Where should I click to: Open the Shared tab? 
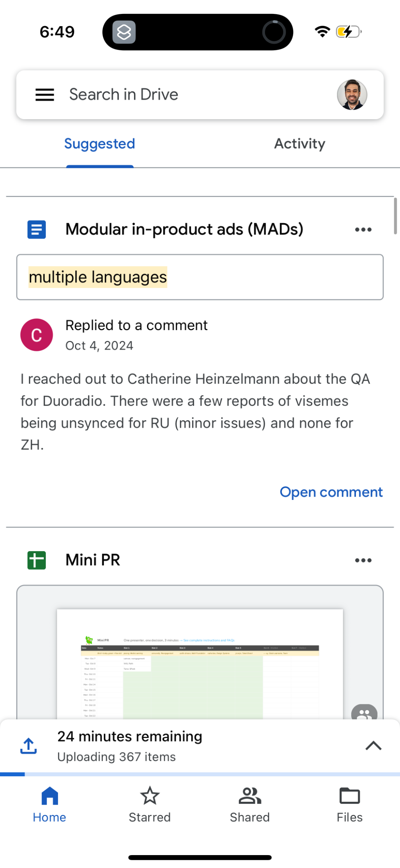tap(250, 804)
